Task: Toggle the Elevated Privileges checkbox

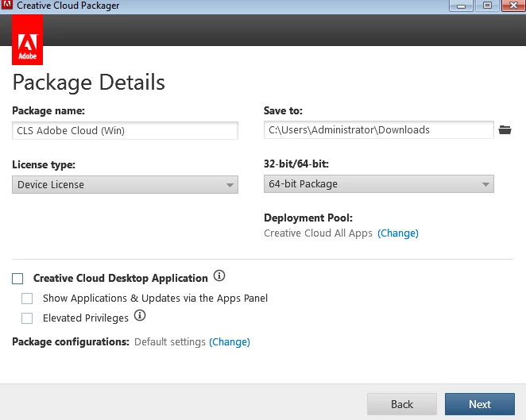Action: [x=27, y=318]
